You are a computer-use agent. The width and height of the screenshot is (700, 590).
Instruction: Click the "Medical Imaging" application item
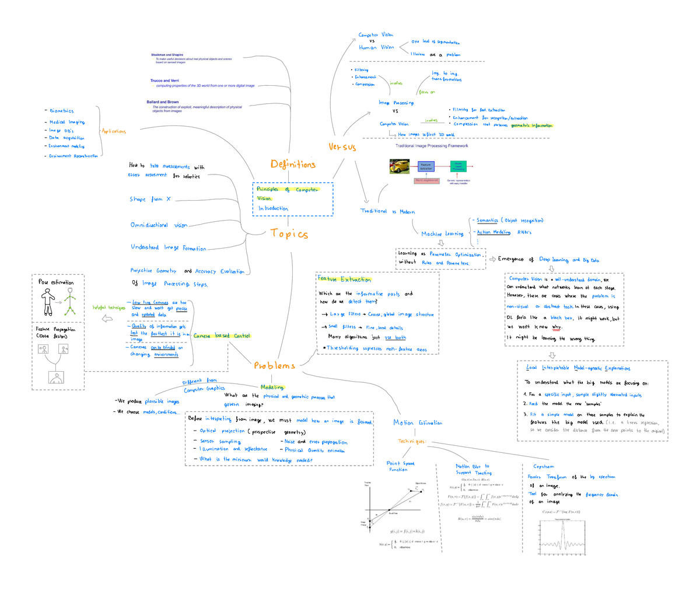pos(66,122)
